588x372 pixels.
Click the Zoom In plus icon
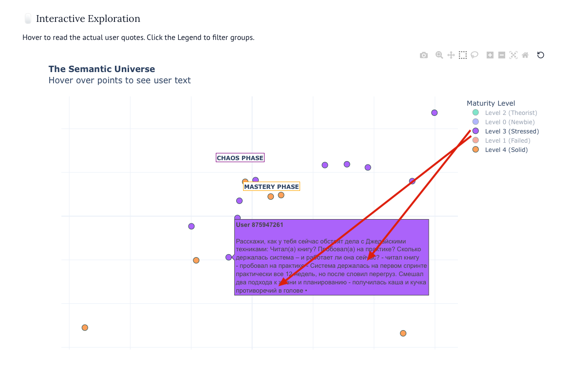click(x=490, y=55)
